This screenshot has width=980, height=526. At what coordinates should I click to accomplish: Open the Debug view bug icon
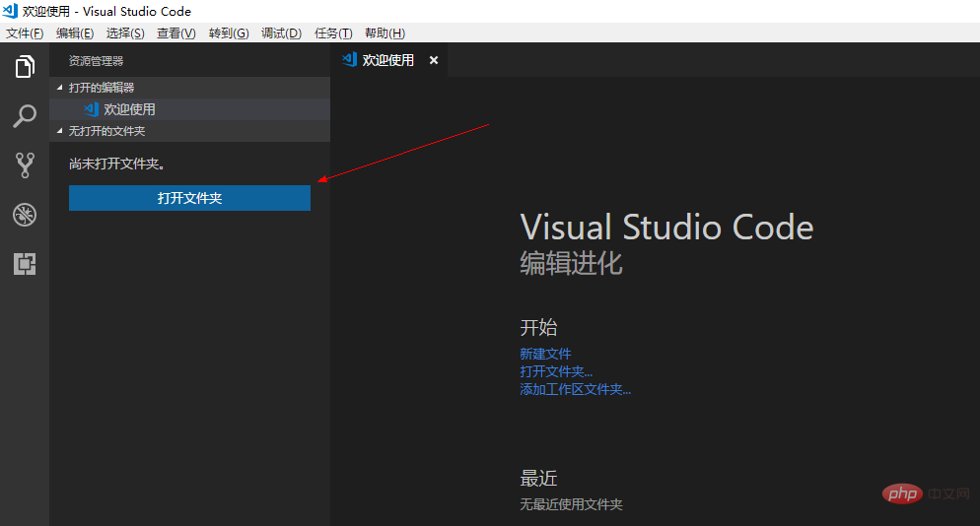(25, 215)
